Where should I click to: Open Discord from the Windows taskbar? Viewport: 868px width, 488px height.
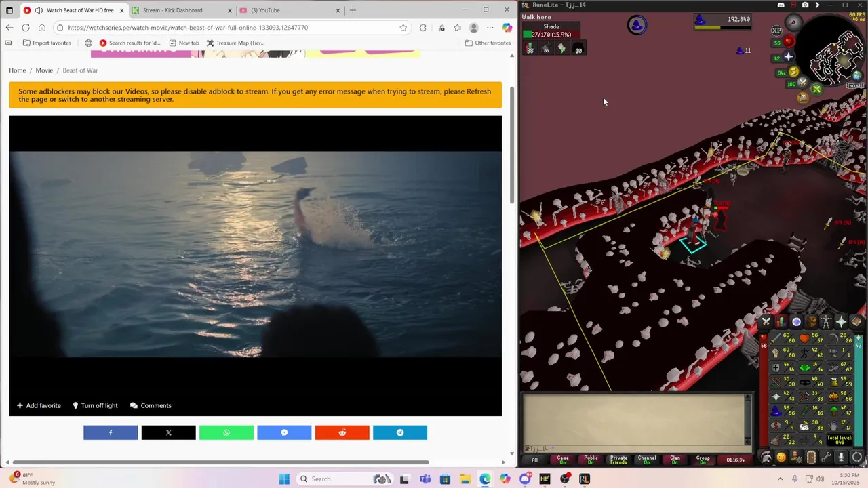click(x=525, y=479)
